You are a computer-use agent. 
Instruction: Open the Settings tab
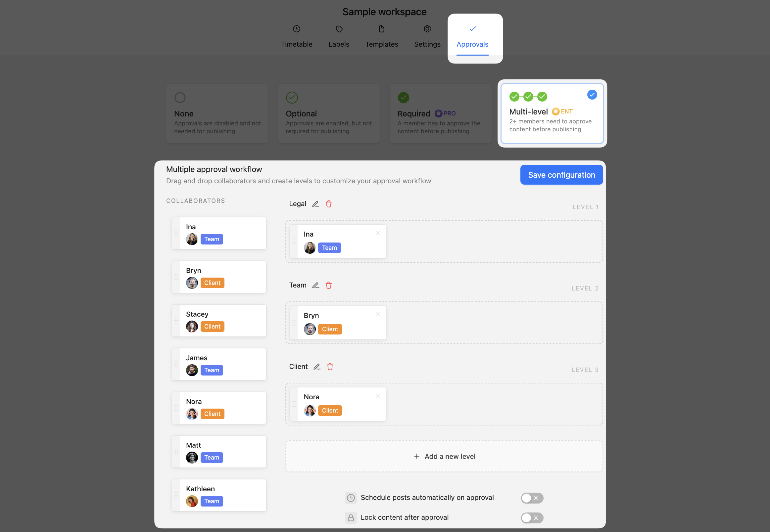click(x=427, y=37)
